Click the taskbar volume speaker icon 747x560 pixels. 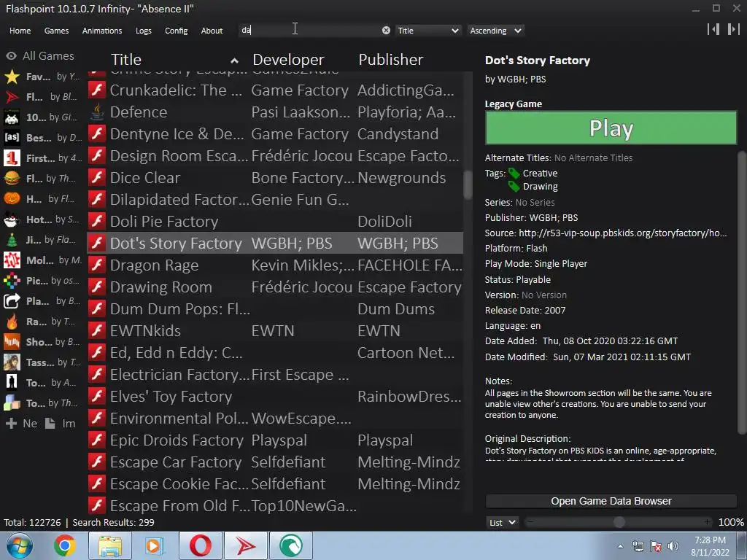tap(673, 546)
